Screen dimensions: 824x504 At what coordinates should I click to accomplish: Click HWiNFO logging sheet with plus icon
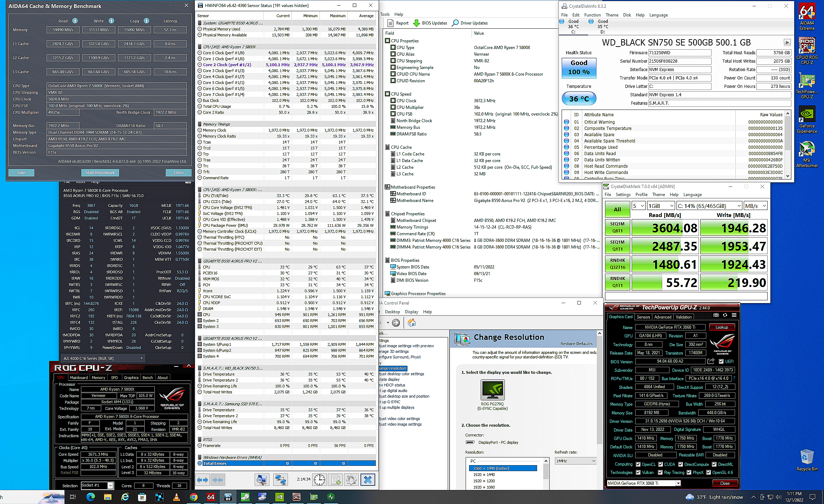tap(336, 480)
